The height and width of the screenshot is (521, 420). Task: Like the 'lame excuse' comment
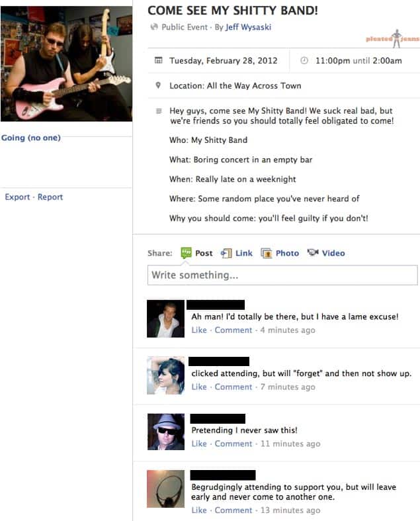[x=199, y=330]
